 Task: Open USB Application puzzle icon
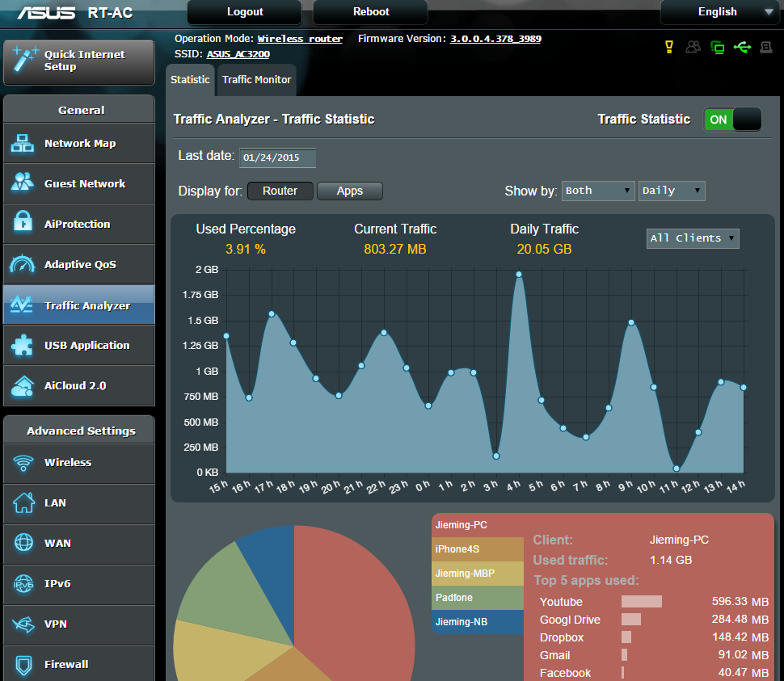pyautogui.click(x=23, y=345)
